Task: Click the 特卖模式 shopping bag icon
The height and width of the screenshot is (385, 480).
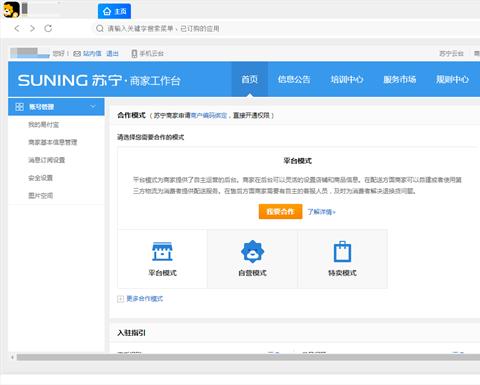Action: tap(342, 251)
